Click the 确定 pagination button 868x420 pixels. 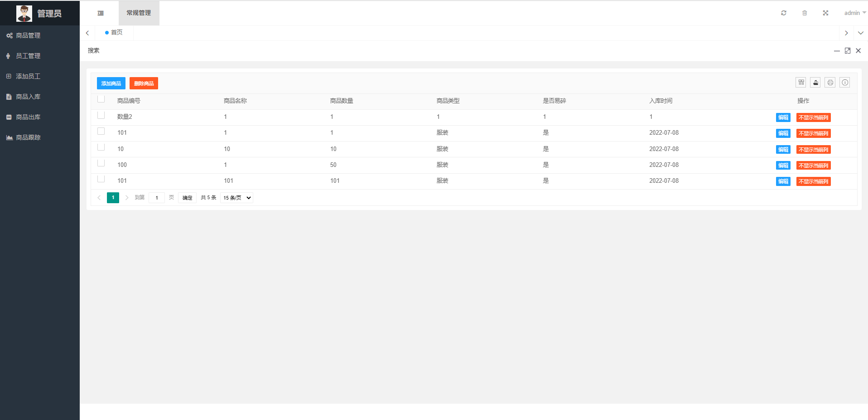point(188,198)
